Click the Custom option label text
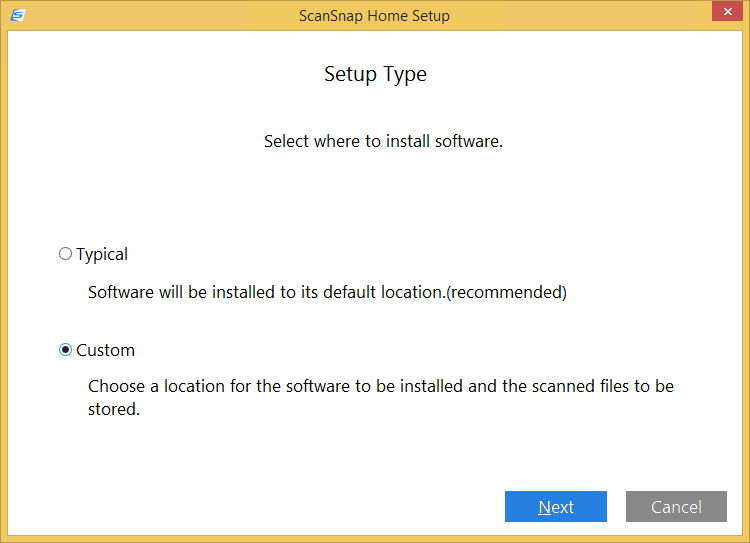This screenshot has width=750, height=543. pos(105,350)
